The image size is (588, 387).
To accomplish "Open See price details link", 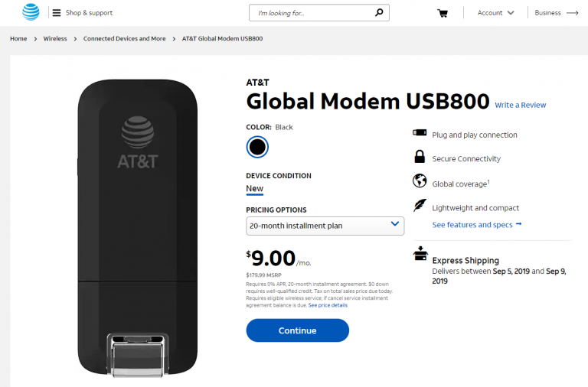I will [x=328, y=305].
